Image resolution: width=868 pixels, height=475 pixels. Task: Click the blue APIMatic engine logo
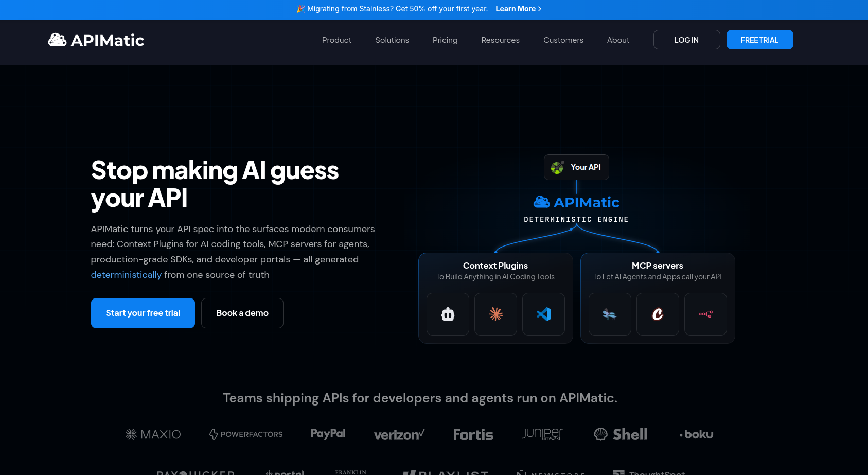point(576,202)
